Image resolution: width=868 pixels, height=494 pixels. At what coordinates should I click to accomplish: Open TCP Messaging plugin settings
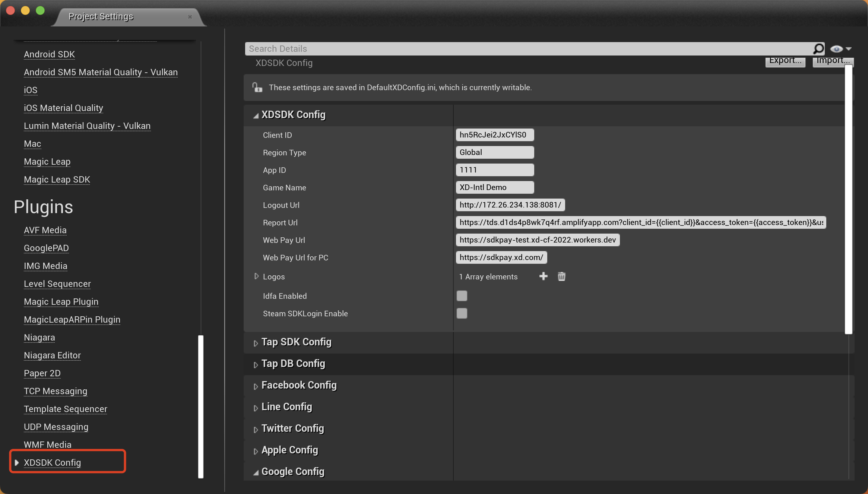(x=56, y=391)
